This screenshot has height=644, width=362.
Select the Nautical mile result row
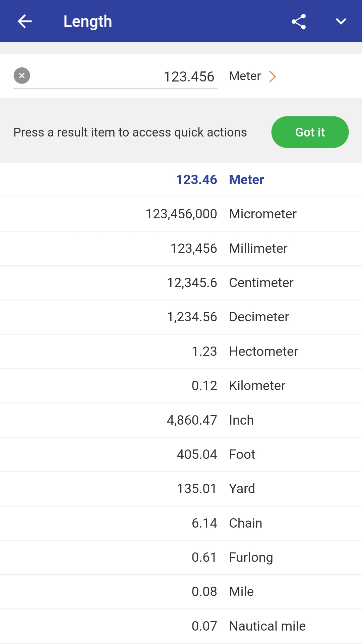point(181,626)
